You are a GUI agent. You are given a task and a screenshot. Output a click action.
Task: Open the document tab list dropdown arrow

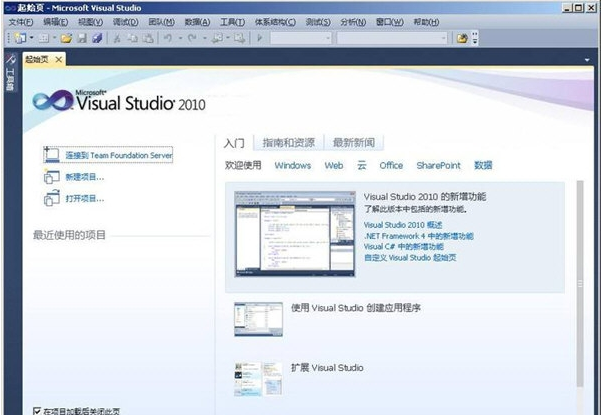(x=587, y=60)
